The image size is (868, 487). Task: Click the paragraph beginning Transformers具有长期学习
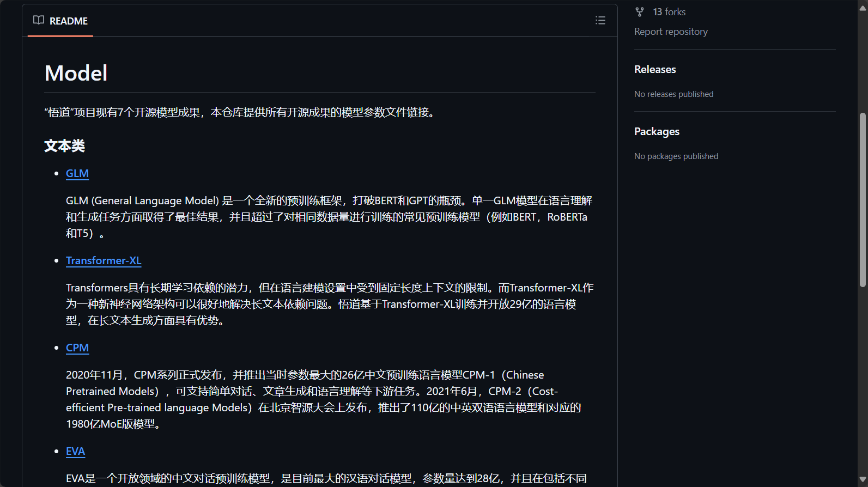[330, 304]
